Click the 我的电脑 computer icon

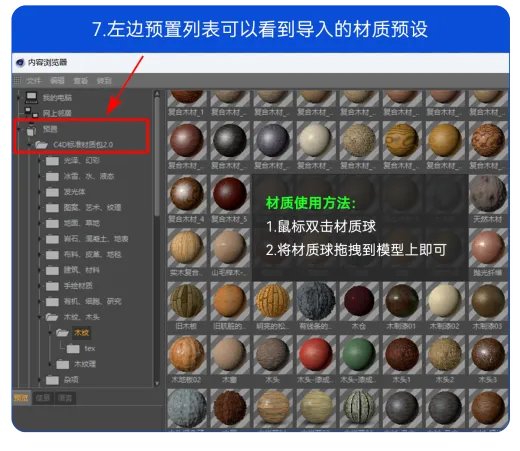[x=31, y=97]
